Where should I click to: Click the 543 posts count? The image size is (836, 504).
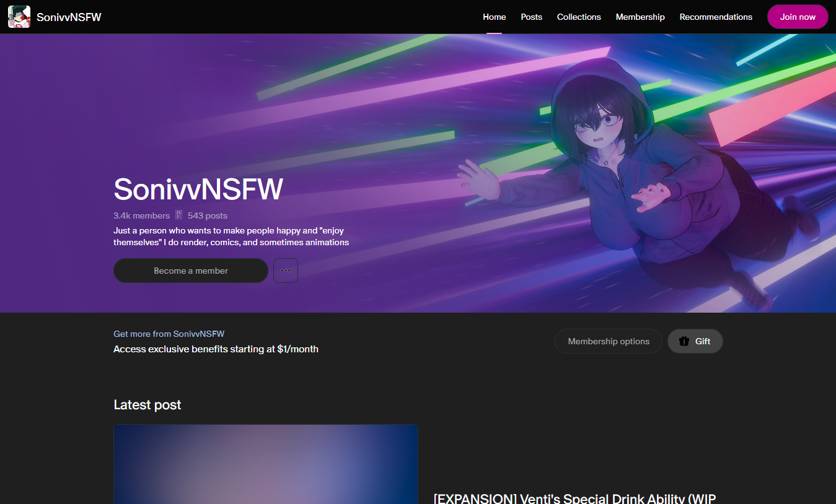(x=208, y=215)
